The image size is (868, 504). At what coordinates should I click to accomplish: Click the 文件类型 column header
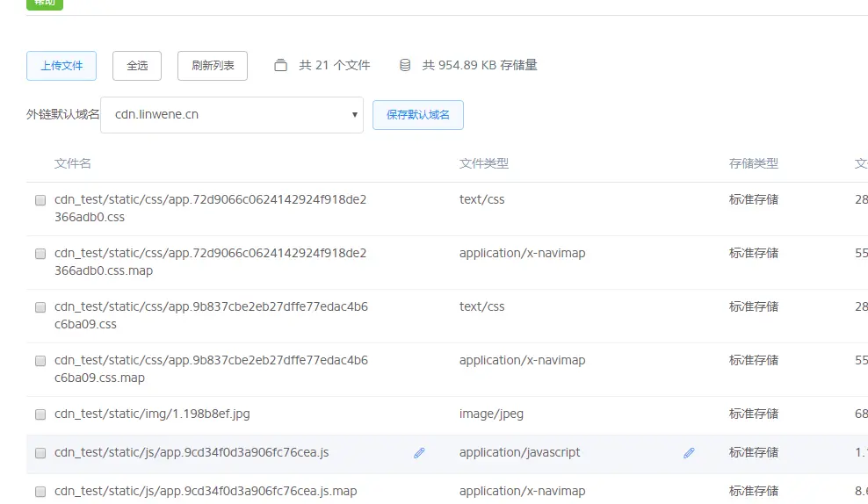click(484, 163)
